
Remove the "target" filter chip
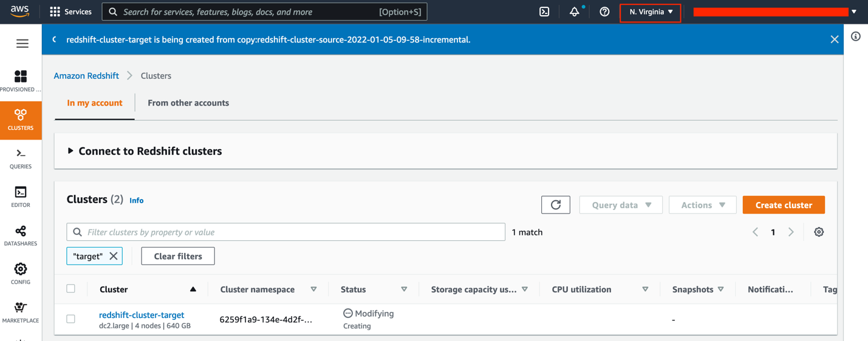[x=114, y=256]
